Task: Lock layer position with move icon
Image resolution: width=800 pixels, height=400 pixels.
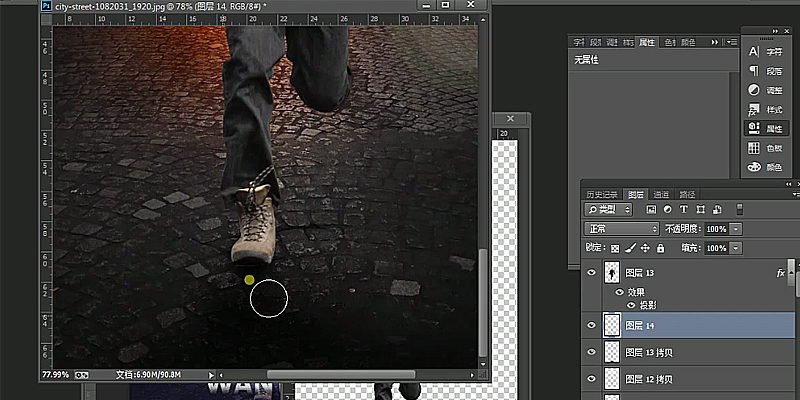Action: pyautogui.click(x=645, y=248)
